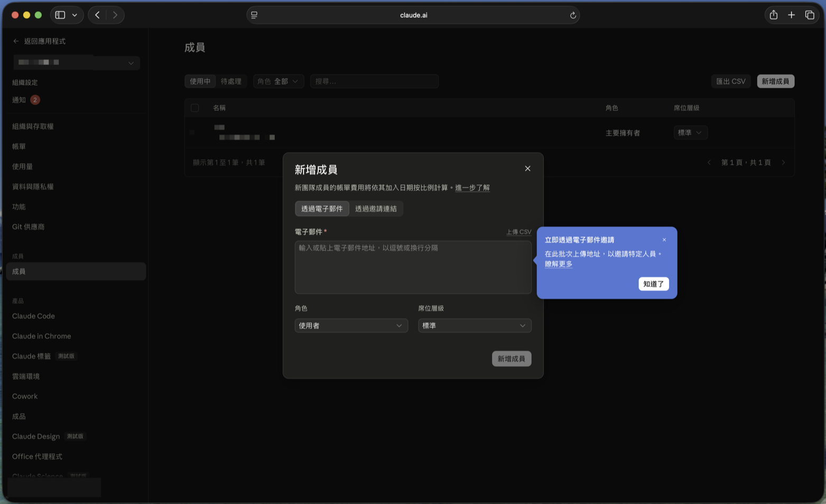Viewport: 826px width, 504px height.
Task: Click 知道了 in the tooltip
Action: click(654, 284)
